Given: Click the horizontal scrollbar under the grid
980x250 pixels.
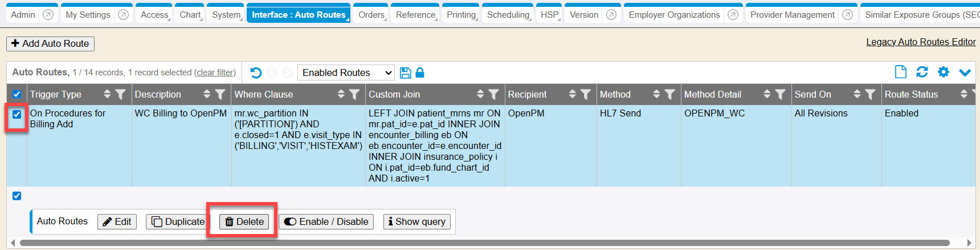Looking at the screenshot, I should pos(484,243).
